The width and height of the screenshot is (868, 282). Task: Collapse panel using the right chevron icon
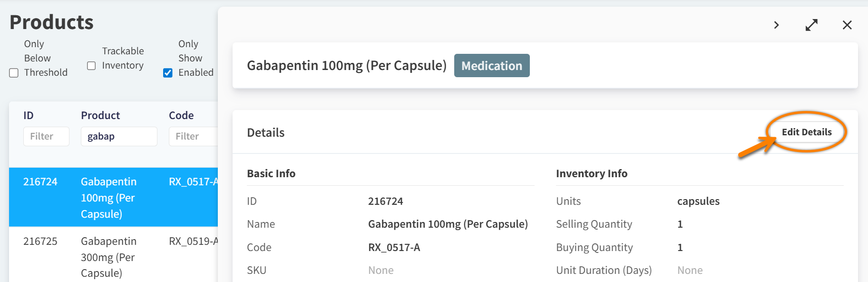tap(776, 25)
